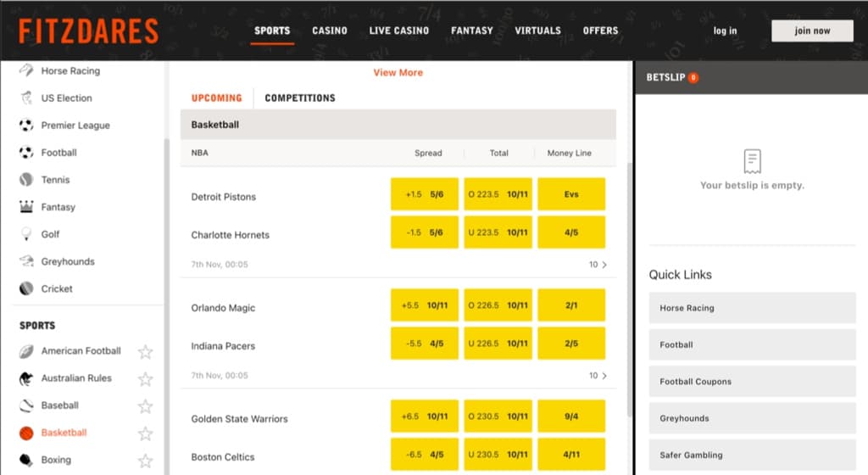Select Indiana Pacers money line 2/5
The height and width of the screenshot is (475, 868).
point(571,344)
